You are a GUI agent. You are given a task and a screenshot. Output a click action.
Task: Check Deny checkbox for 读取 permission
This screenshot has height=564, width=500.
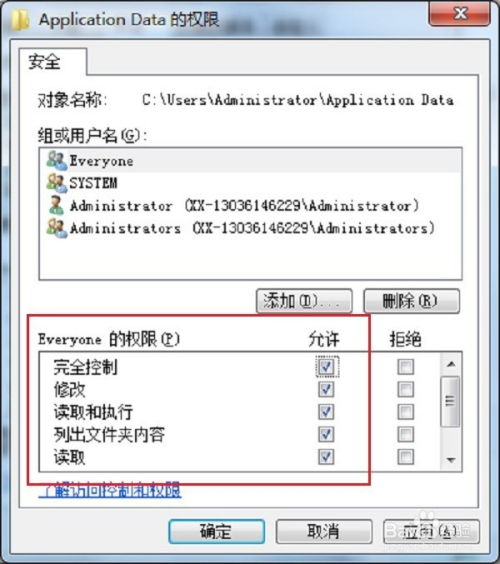tap(405, 457)
